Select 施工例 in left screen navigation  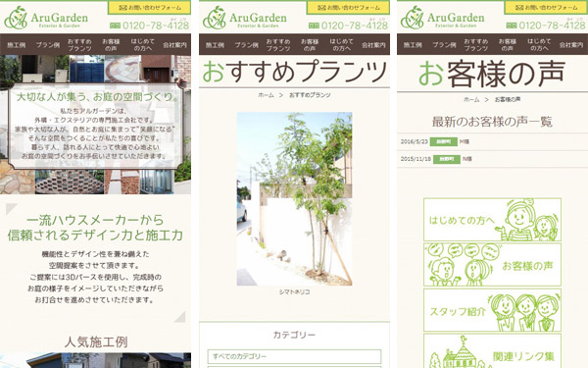[x=17, y=45]
